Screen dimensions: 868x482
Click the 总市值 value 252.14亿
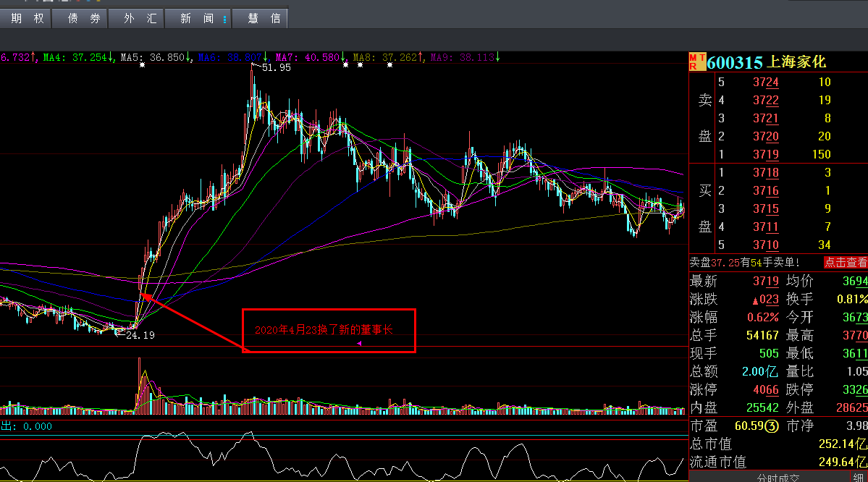pos(843,444)
